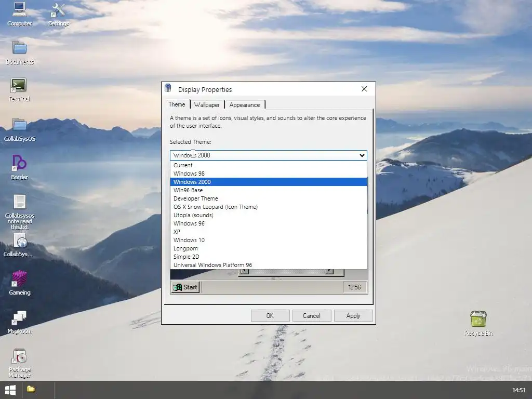Select Universal Windows Platform 96 theme
The width and height of the screenshot is (532, 399).
[x=269, y=265]
